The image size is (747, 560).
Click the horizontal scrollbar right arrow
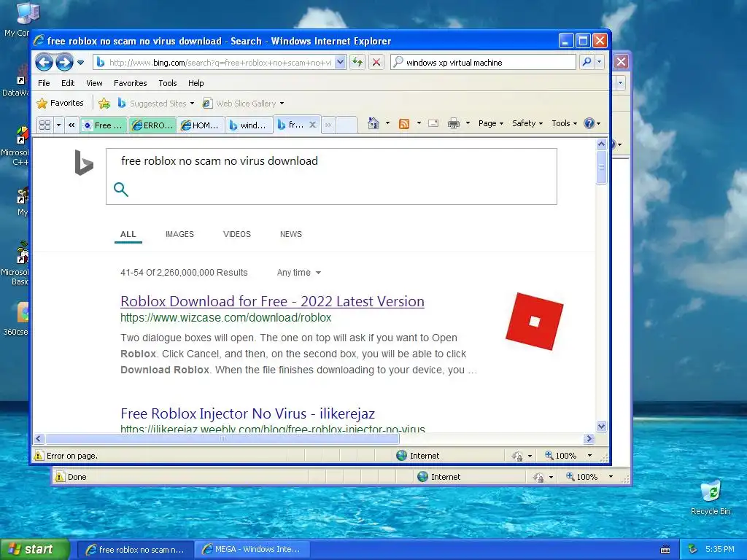tap(589, 438)
